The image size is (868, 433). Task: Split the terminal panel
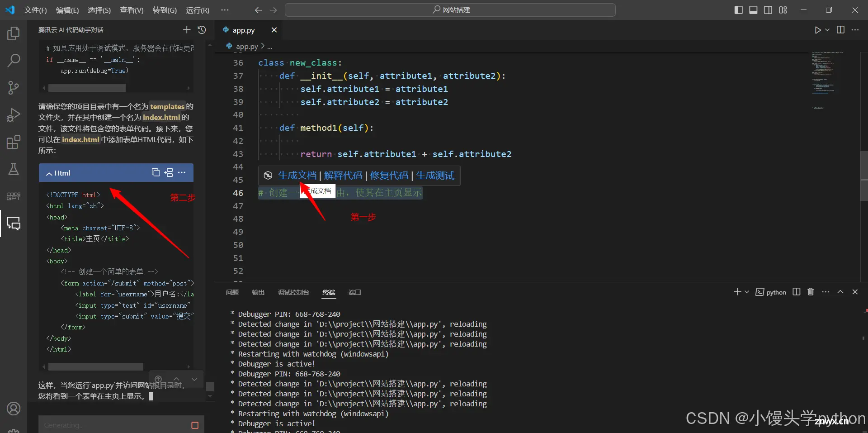pyautogui.click(x=797, y=292)
